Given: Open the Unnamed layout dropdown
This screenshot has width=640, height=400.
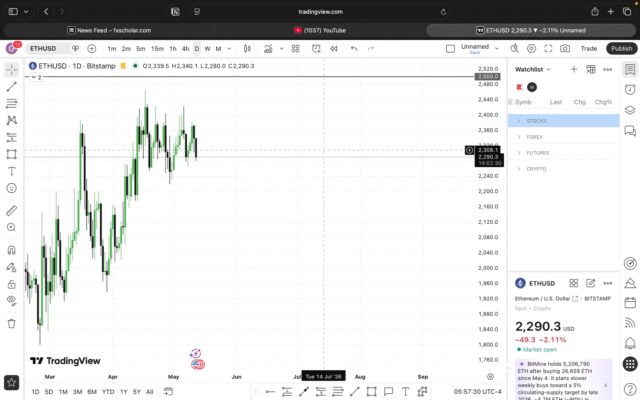Looking at the screenshot, I should point(497,49).
